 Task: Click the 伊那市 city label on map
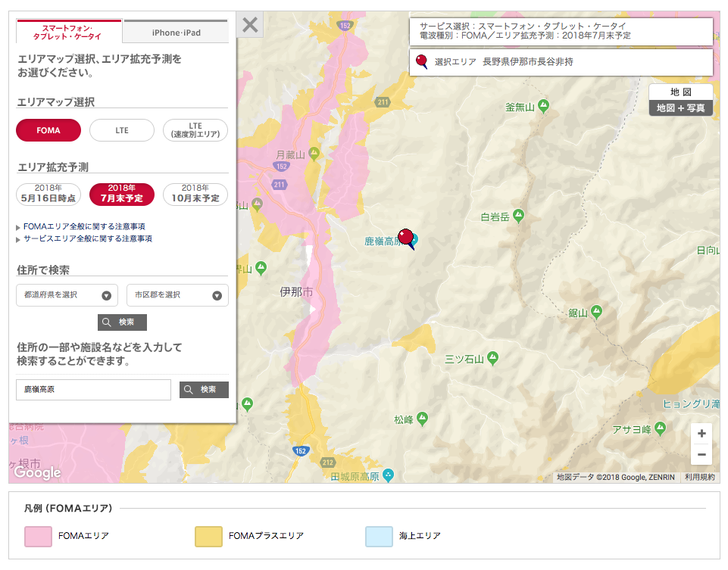(x=296, y=291)
